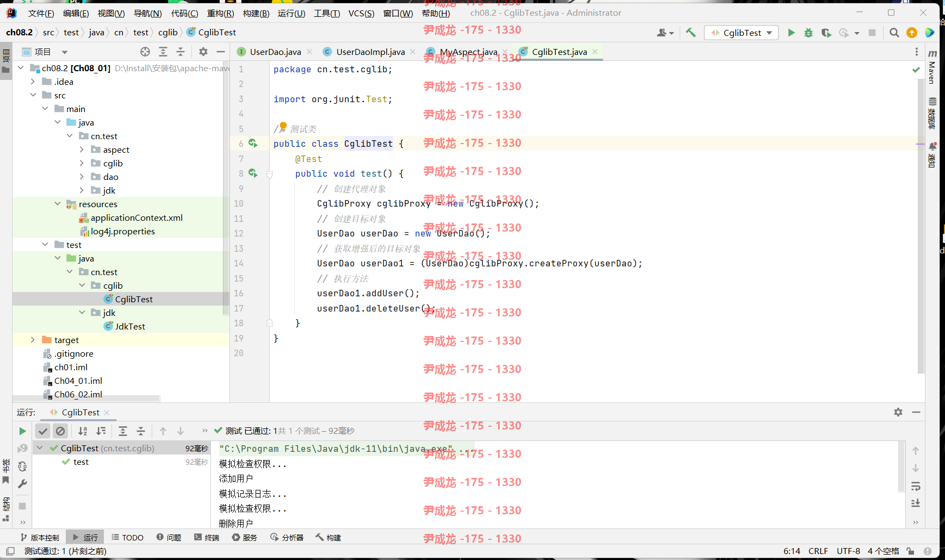The image size is (945, 560).
Task: Open the 文件(F) menu
Action: [41, 13]
